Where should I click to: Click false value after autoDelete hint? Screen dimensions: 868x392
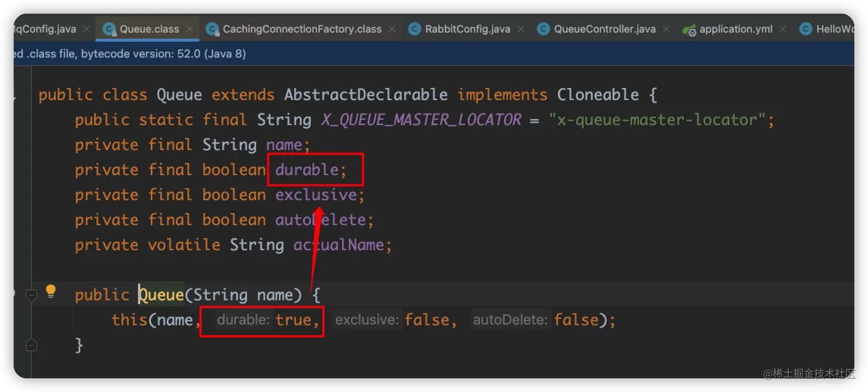click(x=576, y=320)
